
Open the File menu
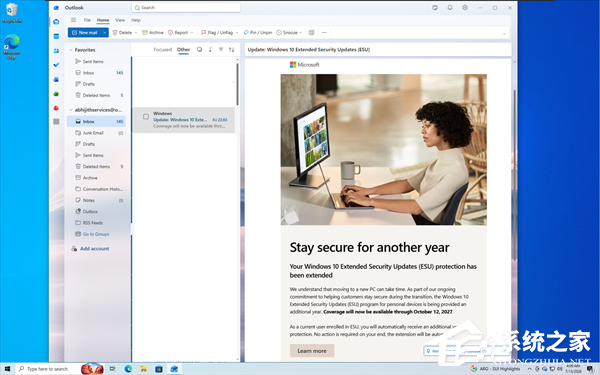(87, 20)
